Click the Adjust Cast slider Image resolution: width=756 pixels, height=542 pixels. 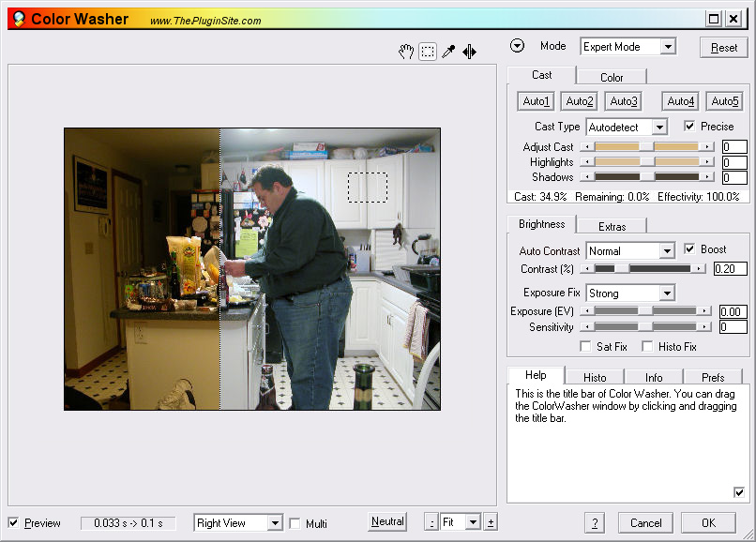[646, 147]
